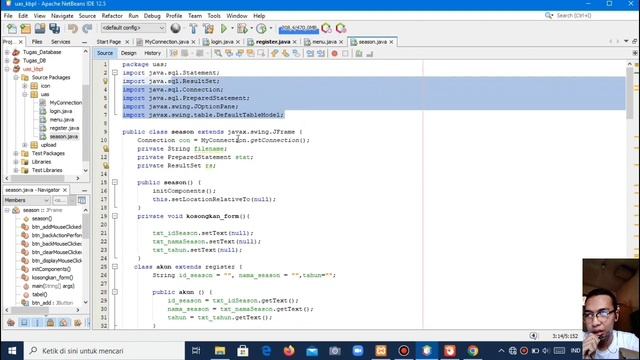Click the Profile Project icon
640x360 pixels.
pyautogui.click(x=261, y=28)
